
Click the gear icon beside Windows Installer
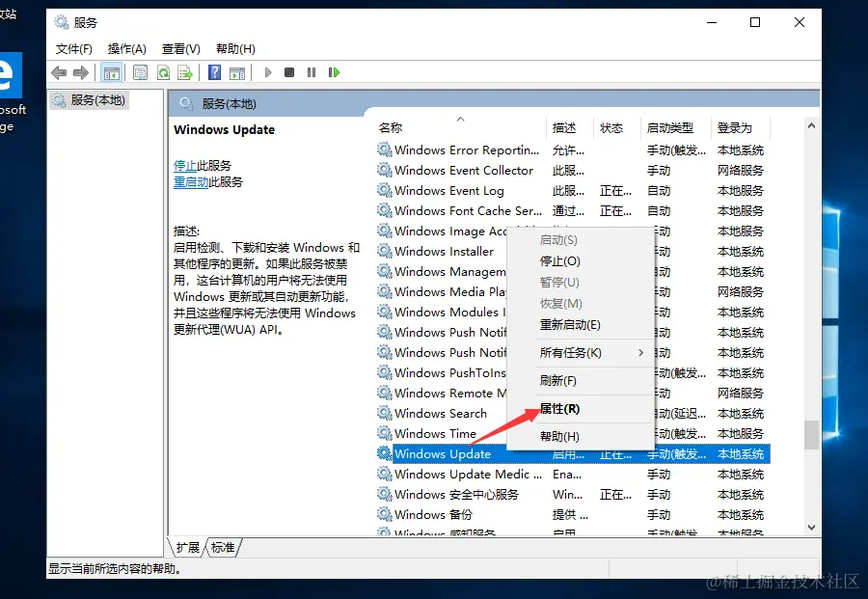[x=384, y=251]
